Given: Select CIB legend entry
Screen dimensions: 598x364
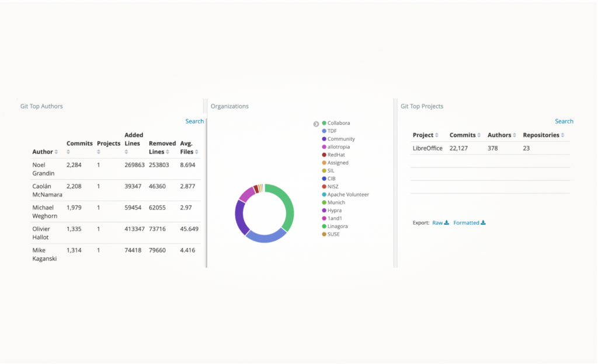Looking at the screenshot, I should 329,178.
